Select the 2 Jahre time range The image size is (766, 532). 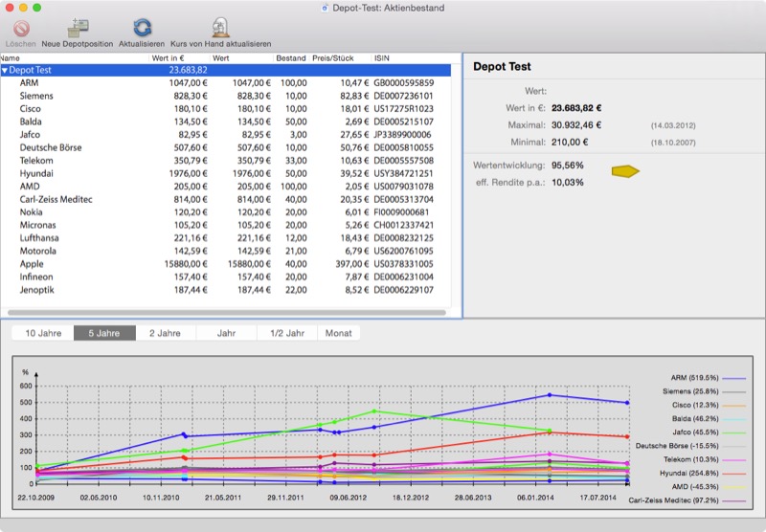click(165, 333)
